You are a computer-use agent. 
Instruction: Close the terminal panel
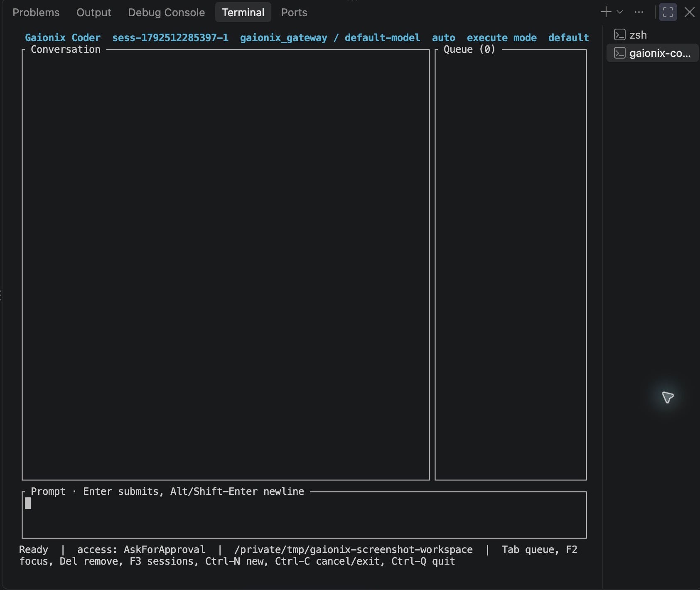[690, 12]
